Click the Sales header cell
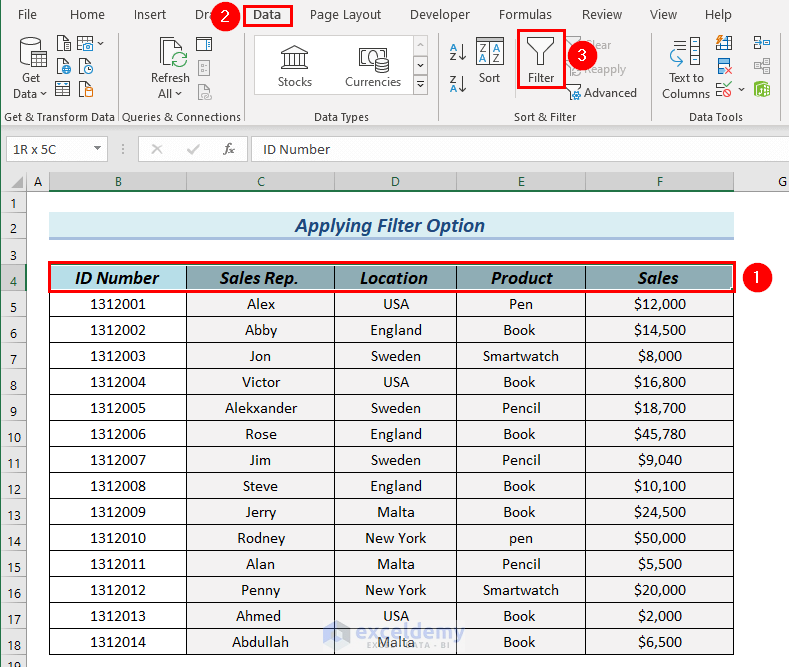 tap(658, 278)
